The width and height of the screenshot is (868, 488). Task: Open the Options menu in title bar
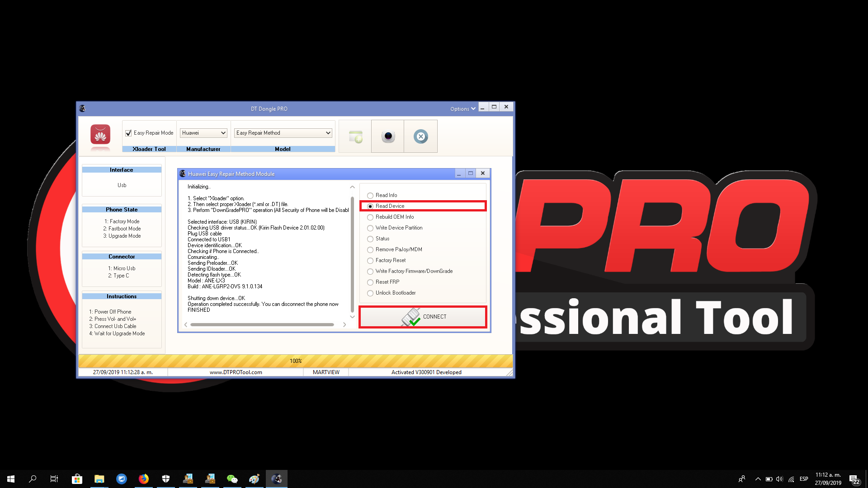(x=462, y=109)
